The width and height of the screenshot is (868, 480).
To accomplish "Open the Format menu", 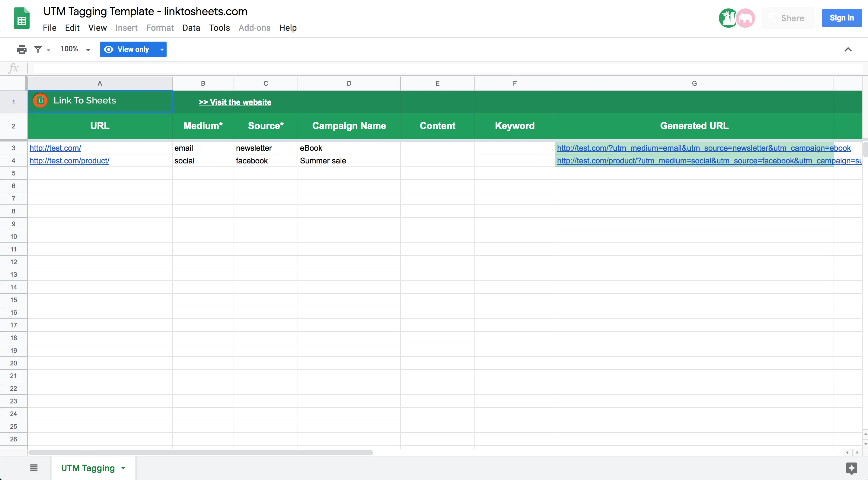I will pyautogui.click(x=160, y=28).
